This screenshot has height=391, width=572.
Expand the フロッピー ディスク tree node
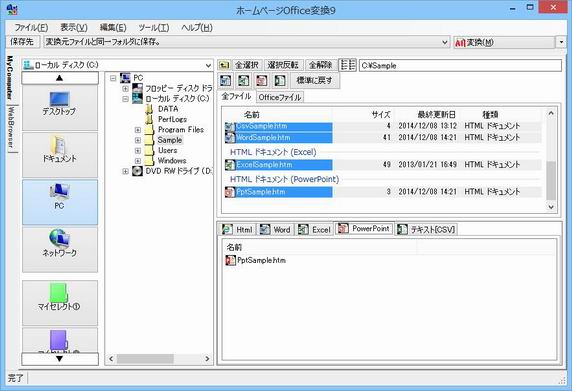[125, 88]
